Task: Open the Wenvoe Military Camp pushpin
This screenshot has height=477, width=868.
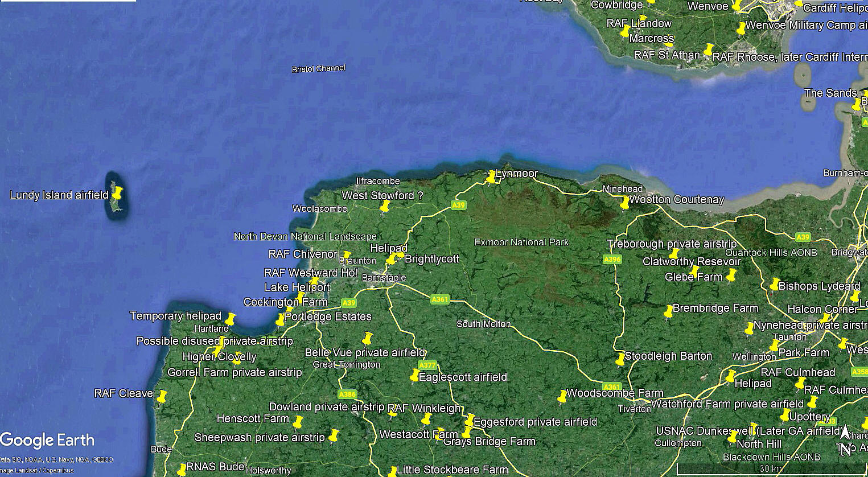Action: pyautogui.click(x=741, y=28)
